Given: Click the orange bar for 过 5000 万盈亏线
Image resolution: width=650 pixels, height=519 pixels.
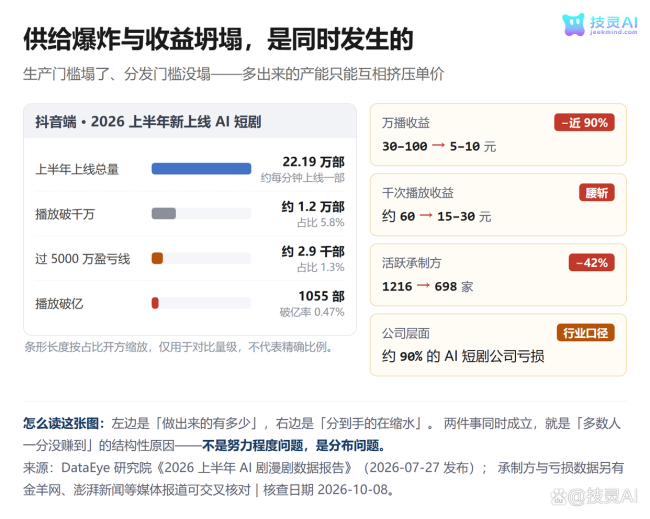Looking at the screenshot, I should tap(157, 258).
